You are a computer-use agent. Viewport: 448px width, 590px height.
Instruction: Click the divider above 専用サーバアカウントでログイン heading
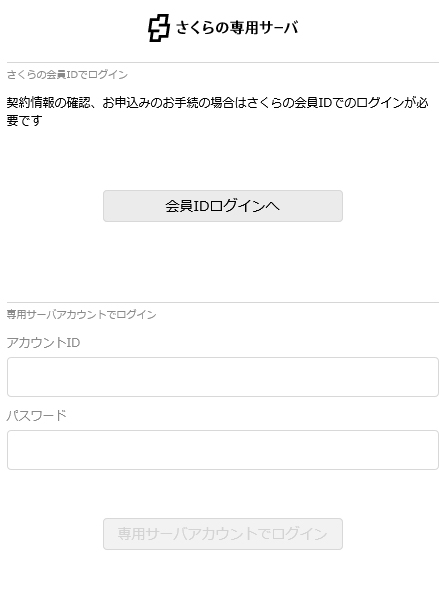pos(223,302)
